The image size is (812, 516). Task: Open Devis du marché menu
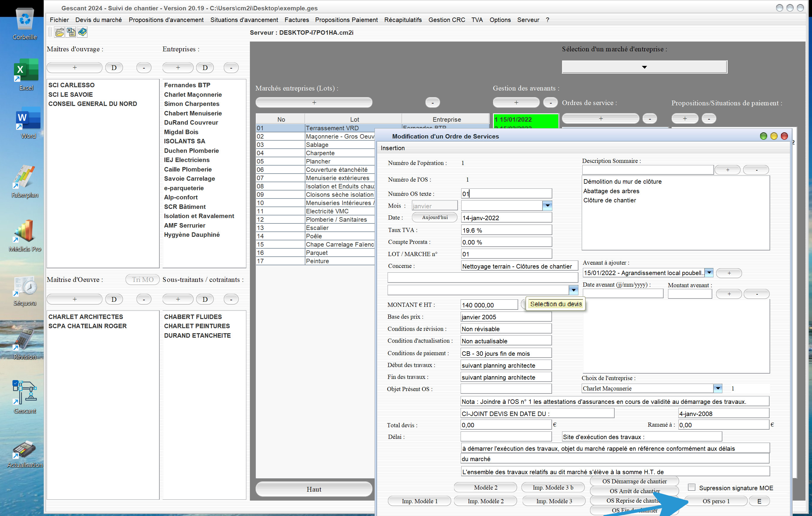click(x=99, y=20)
